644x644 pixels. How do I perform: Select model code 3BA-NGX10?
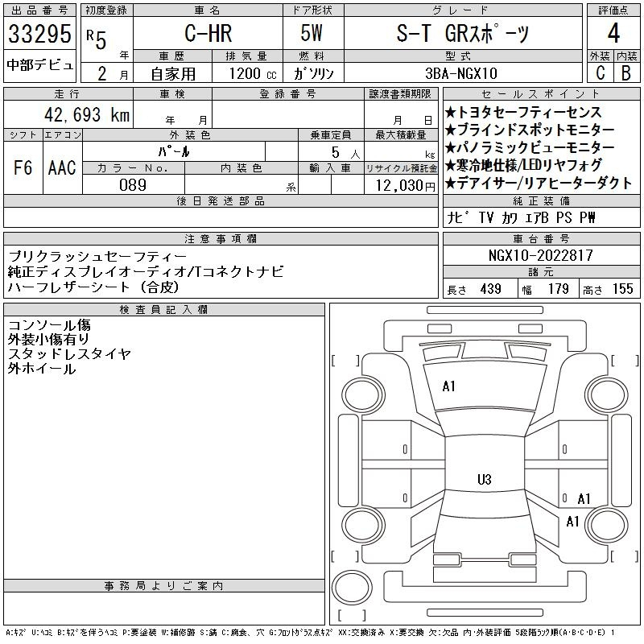461,73
